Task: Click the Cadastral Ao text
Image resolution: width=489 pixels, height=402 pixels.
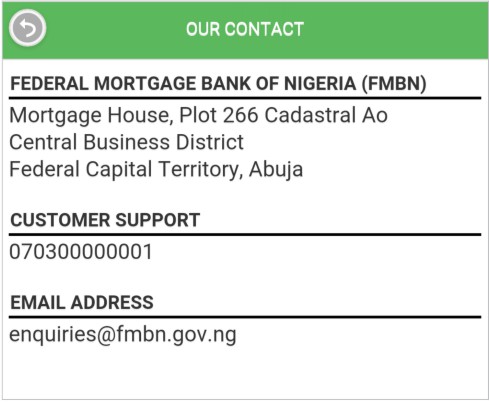Action: point(326,115)
